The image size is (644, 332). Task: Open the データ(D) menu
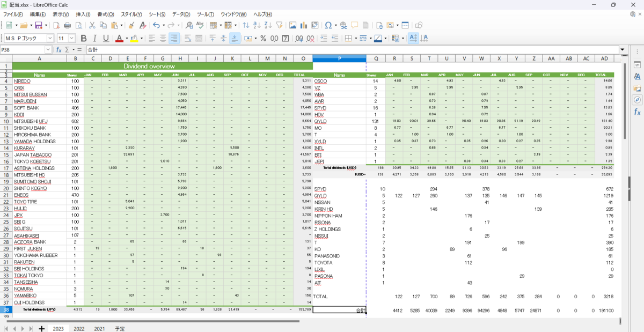click(x=181, y=14)
